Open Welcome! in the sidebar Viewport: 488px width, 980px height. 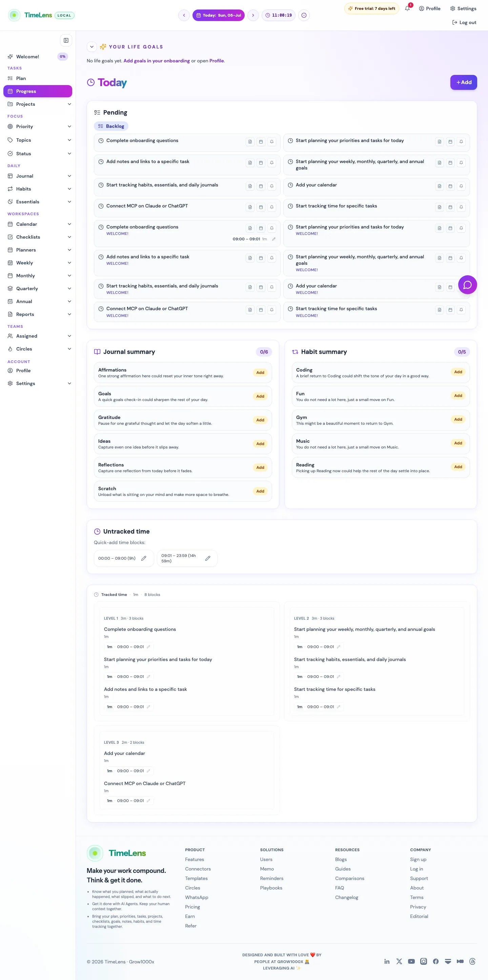coord(38,57)
